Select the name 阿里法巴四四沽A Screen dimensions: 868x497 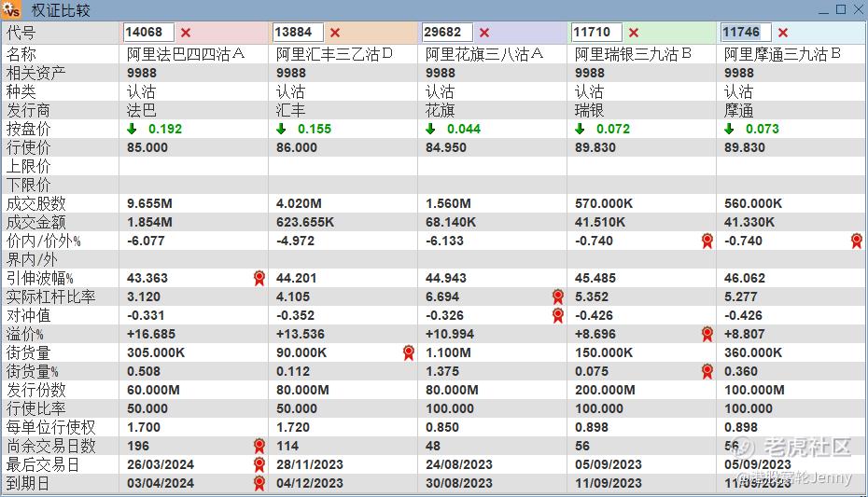[x=186, y=54]
